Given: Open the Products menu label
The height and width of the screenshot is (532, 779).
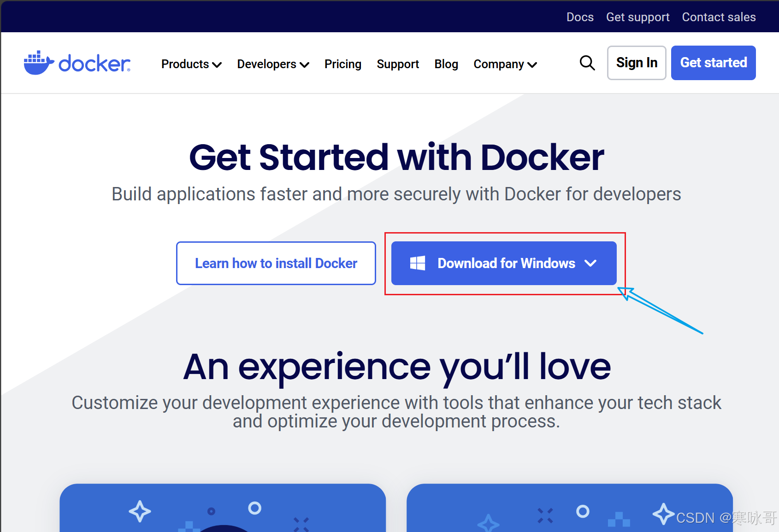Looking at the screenshot, I should click(x=185, y=64).
